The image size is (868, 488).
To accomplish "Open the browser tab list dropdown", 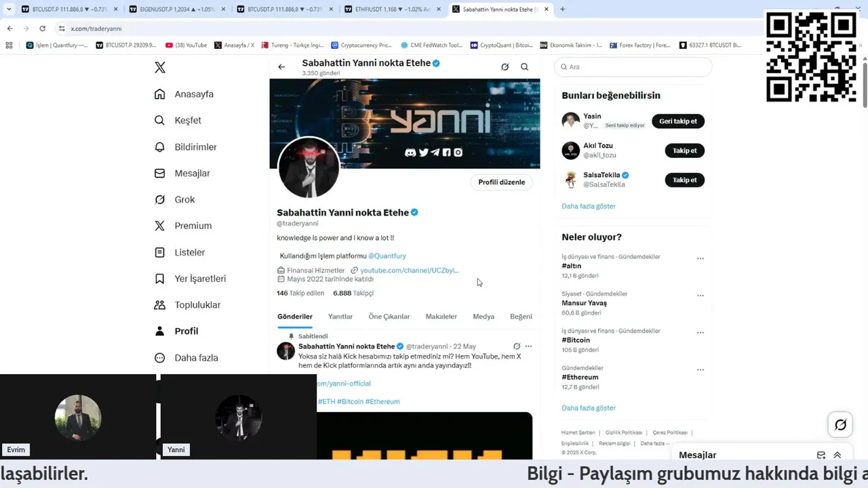I will pos(9,9).
